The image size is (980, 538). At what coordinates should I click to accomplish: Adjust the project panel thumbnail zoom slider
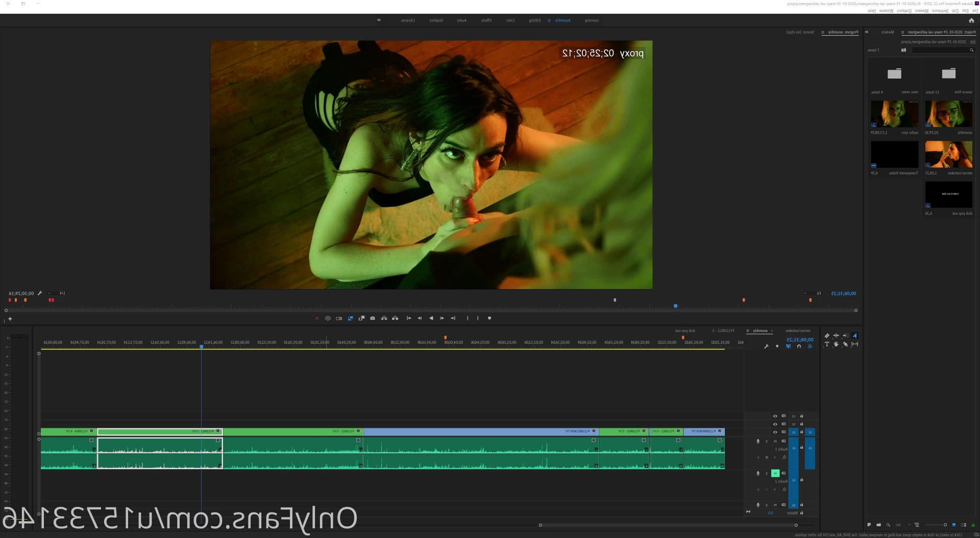[936, 525]
